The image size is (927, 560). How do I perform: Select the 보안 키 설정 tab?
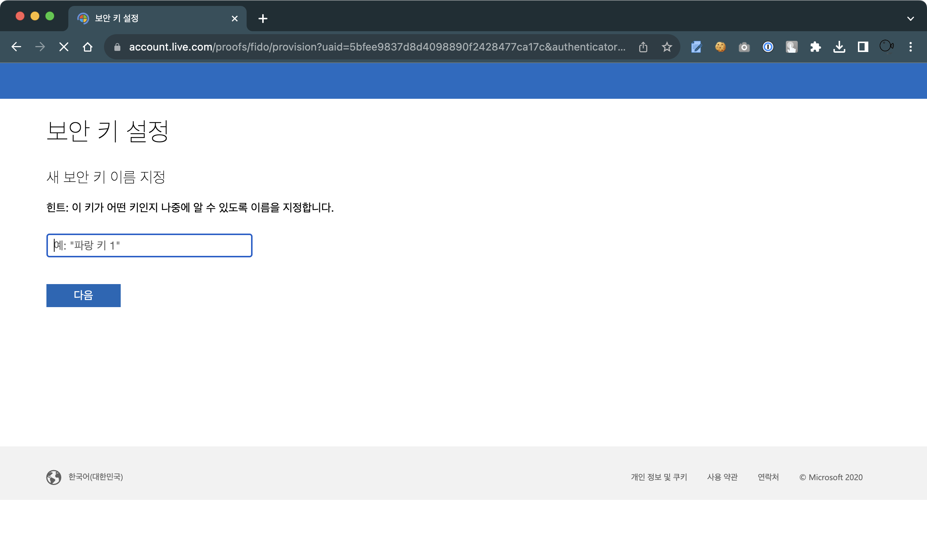[x=150, y=18]
